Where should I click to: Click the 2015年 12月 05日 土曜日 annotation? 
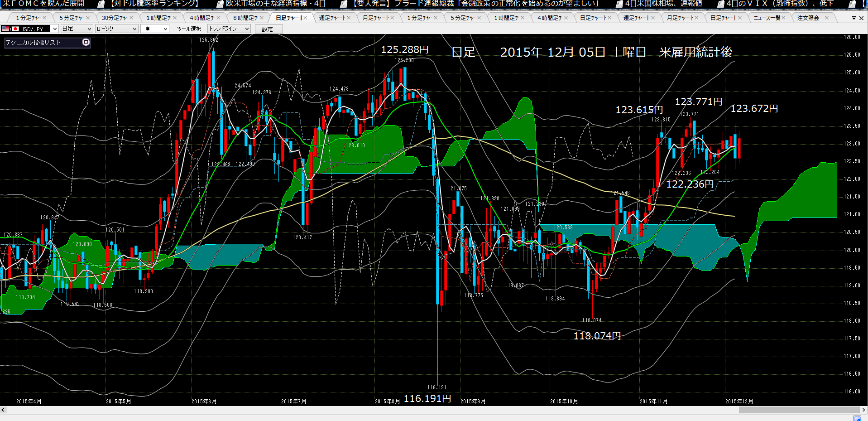[x=573, y=52]
